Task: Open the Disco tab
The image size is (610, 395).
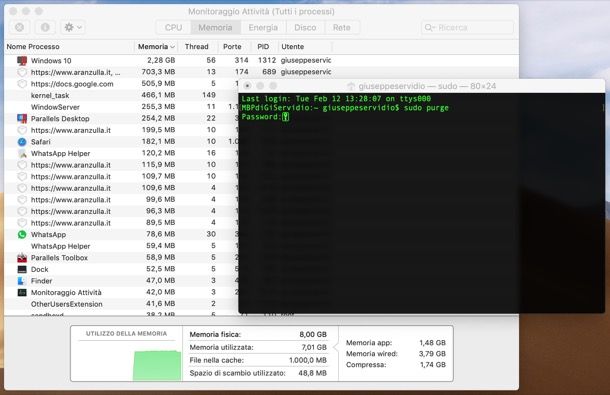Action: pos(305,28)
